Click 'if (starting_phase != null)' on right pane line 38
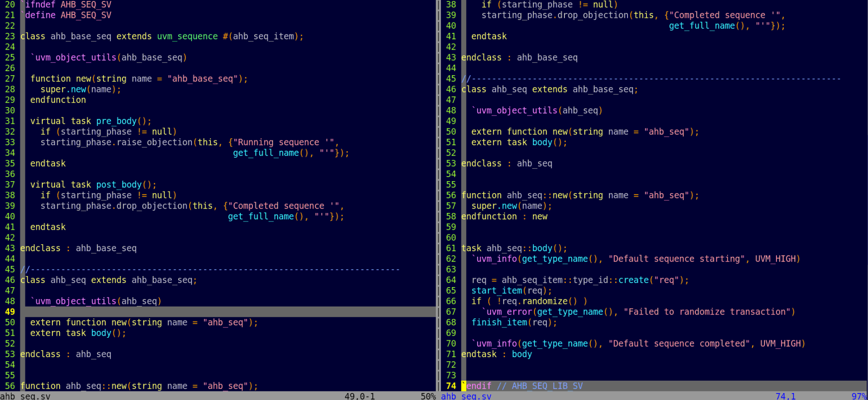Screen dimensions: 868x400 click(549, 4)
